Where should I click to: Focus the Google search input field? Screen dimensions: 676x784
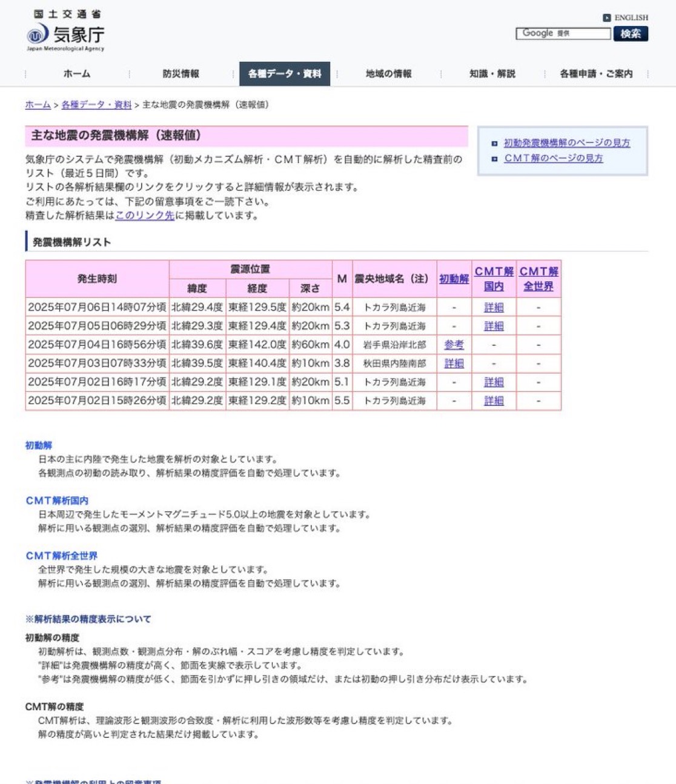pos(563,33)
